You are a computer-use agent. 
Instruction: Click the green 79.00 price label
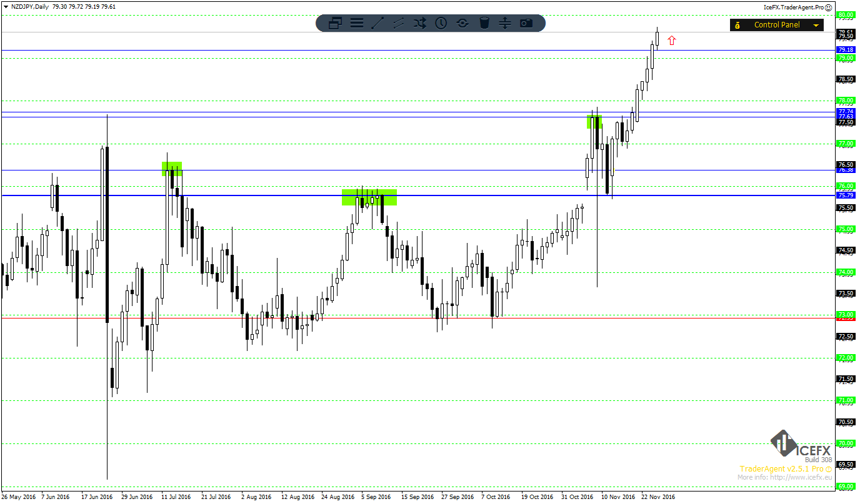coord(846,58)
